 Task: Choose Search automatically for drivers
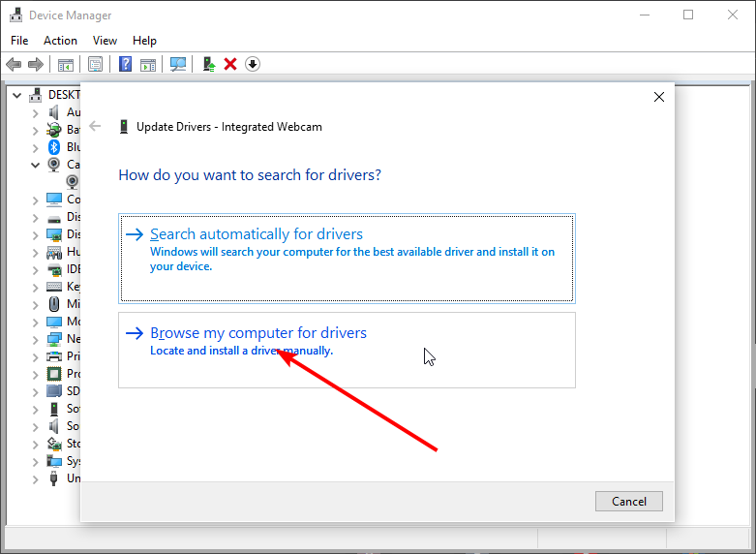[x=257, y=234]
